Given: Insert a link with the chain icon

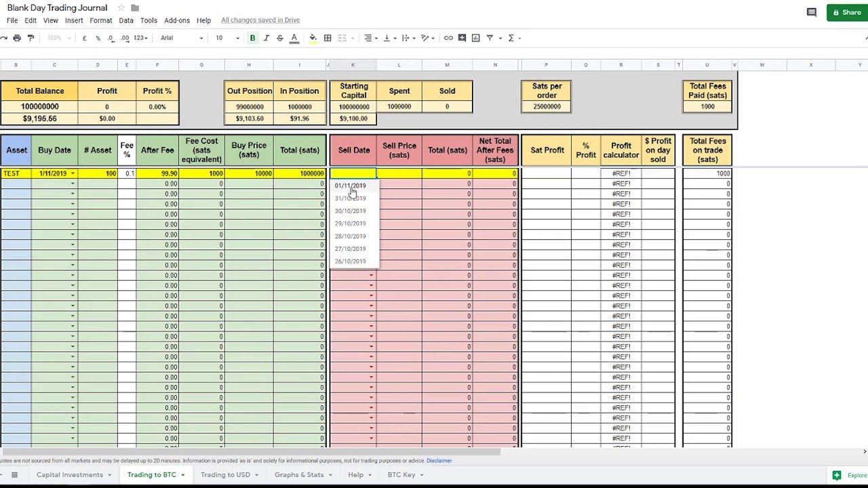Looking at the screenshot, I should pyautogui.click(x=448, y=38).
